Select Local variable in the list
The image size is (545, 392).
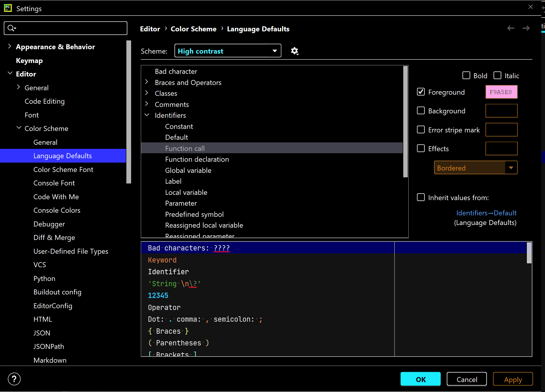click(x=186, y=192)
